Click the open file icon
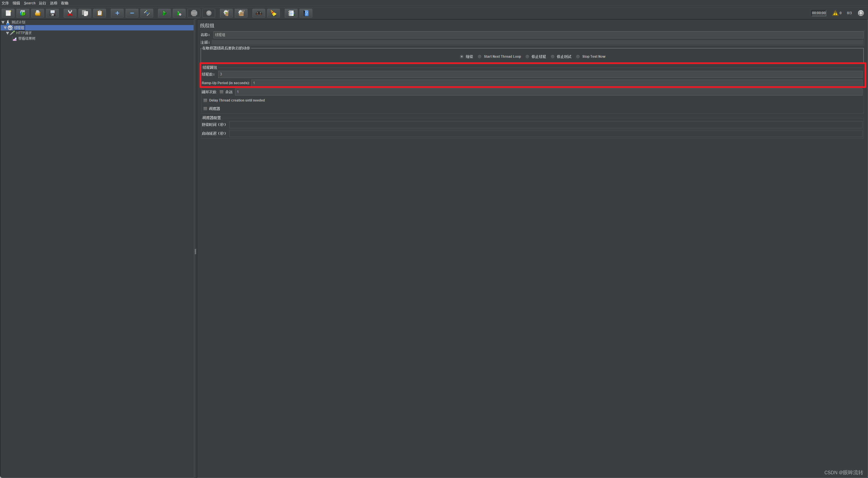This screenshot has height=478, width=868. click(x=36, y=13)
